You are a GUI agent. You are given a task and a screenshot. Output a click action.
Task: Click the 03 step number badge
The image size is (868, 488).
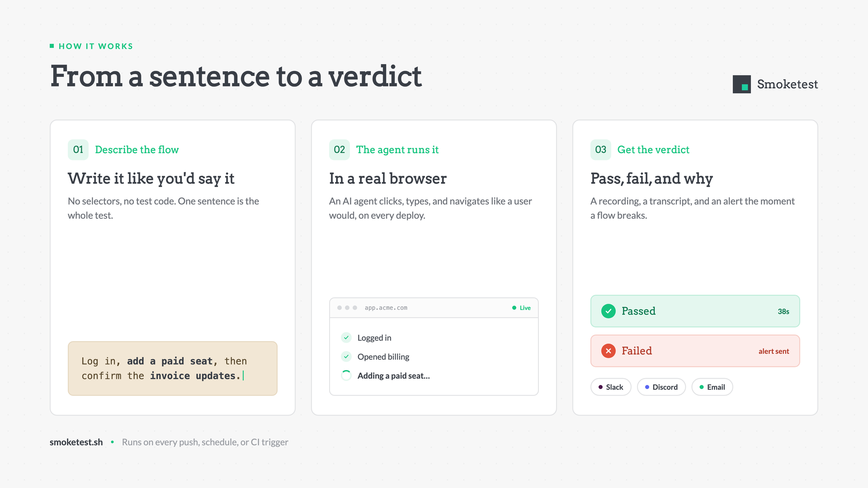coord(601,150)
